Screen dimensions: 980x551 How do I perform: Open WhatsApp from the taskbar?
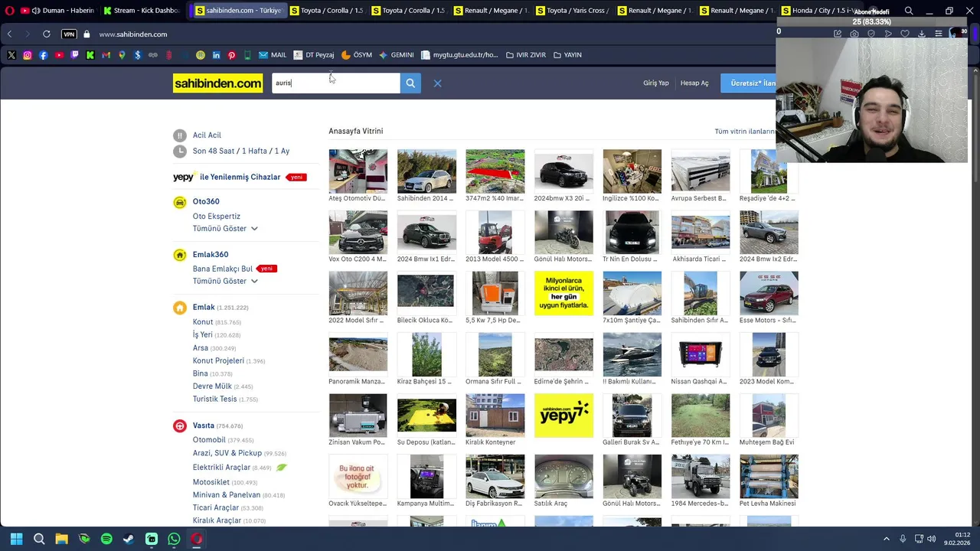coord(174,539)
